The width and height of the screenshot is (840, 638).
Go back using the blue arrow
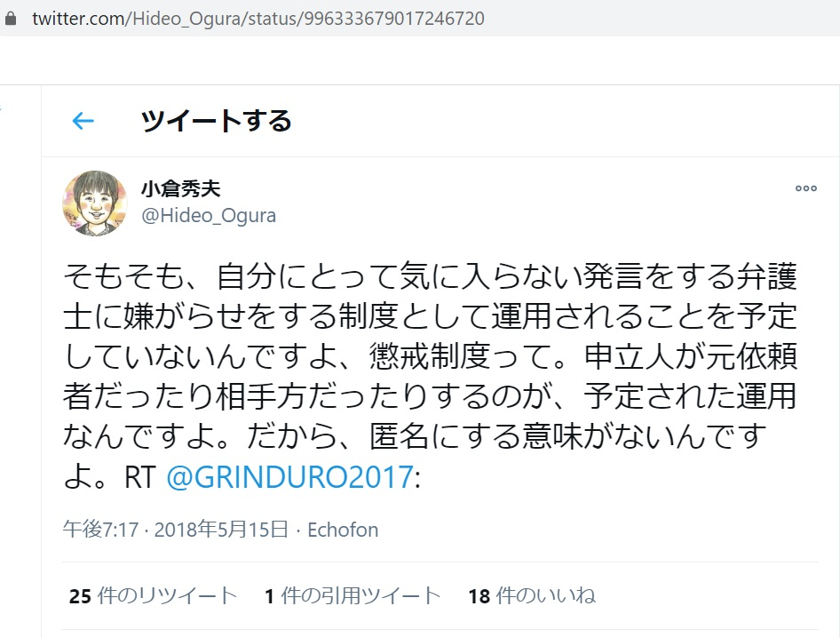83,121
